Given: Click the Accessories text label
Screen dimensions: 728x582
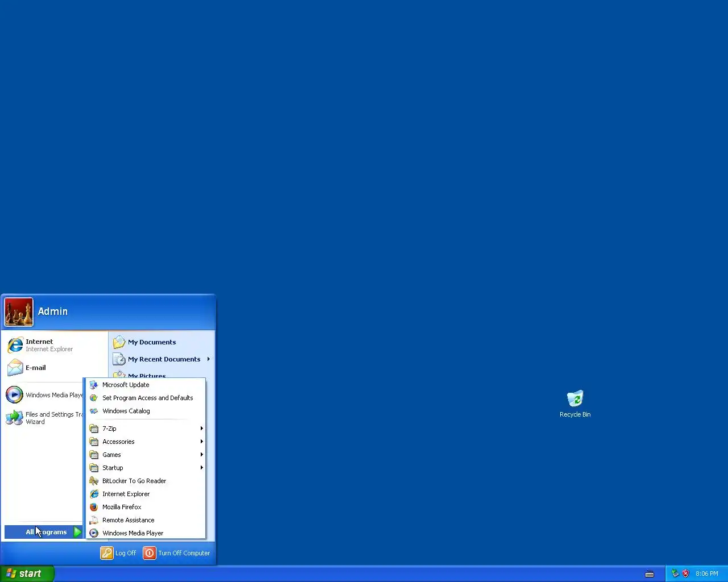Looking at the screenshot, I should [118, 442].
